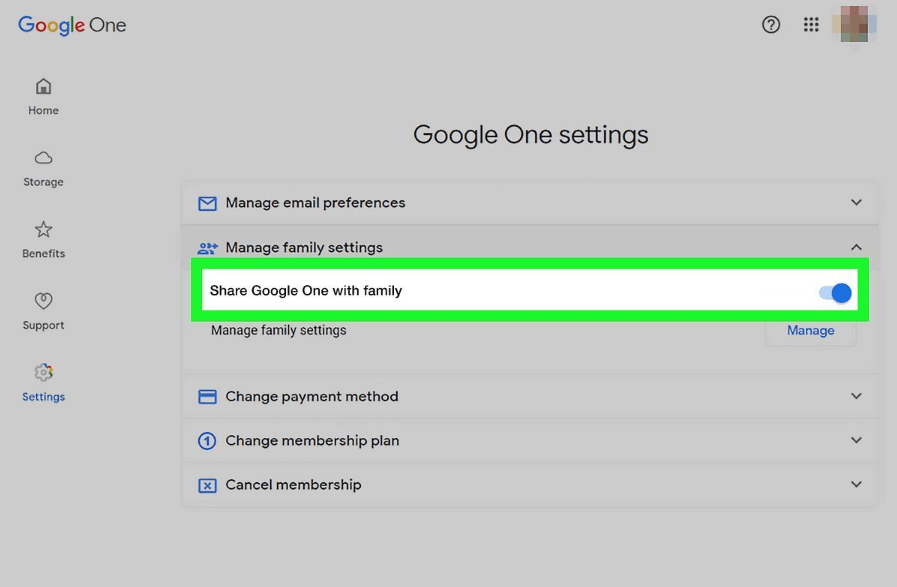Expand Cancel membership chevron

[856, 484]
